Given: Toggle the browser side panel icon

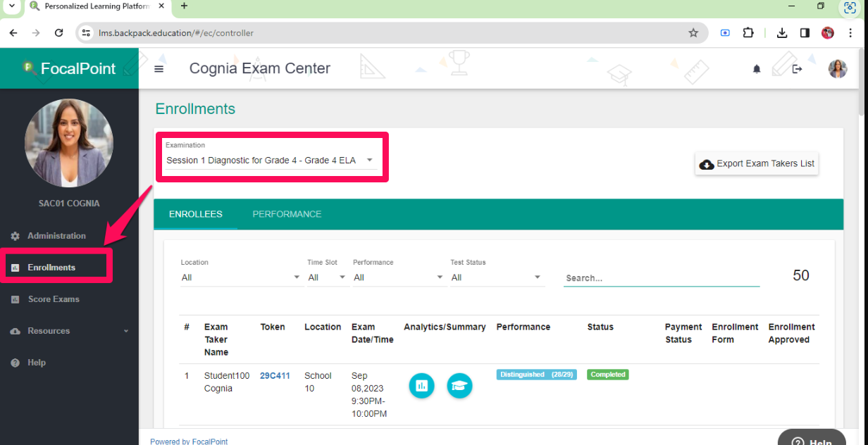Looking at the screenshot, I should click(x=805, y=33).
